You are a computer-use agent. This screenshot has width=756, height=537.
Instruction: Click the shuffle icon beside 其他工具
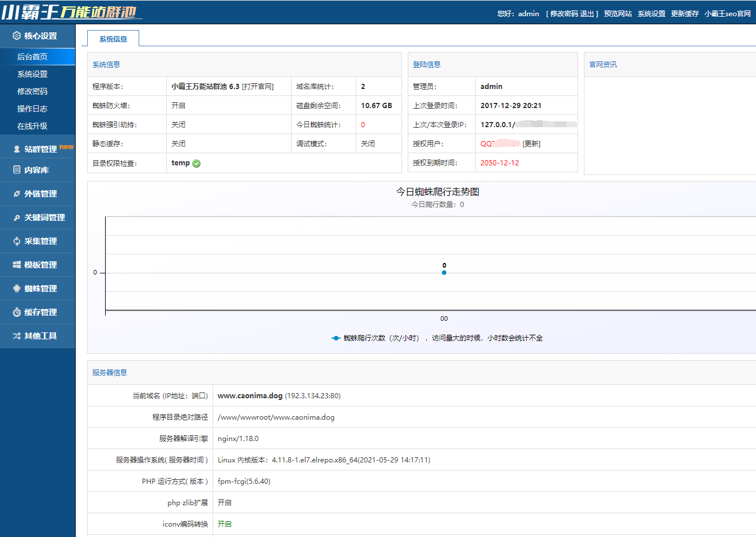17,336
